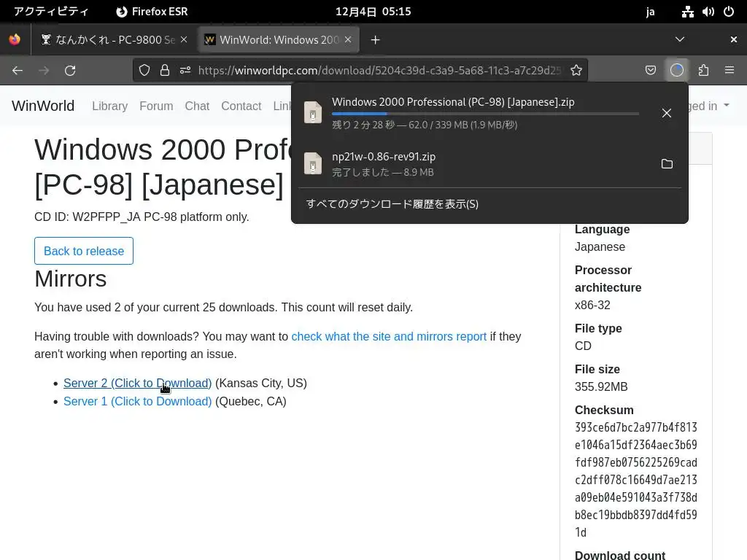Open the Pocket save icon
This screenshot has height=560, width=747.
(x=650, y=71)
